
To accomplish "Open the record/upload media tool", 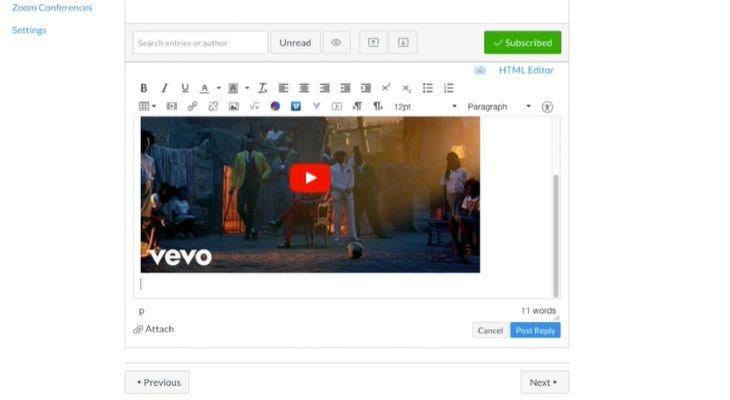I will [x=337, y=106].
